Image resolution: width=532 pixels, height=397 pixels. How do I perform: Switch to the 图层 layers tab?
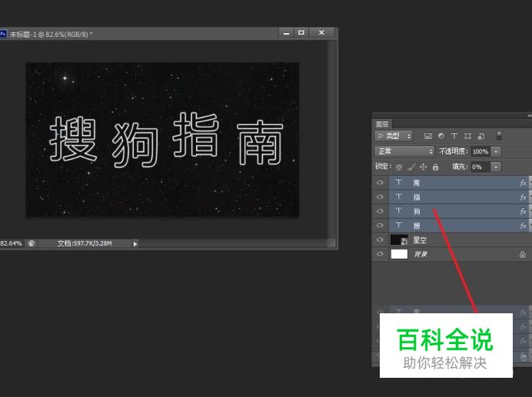382,124
